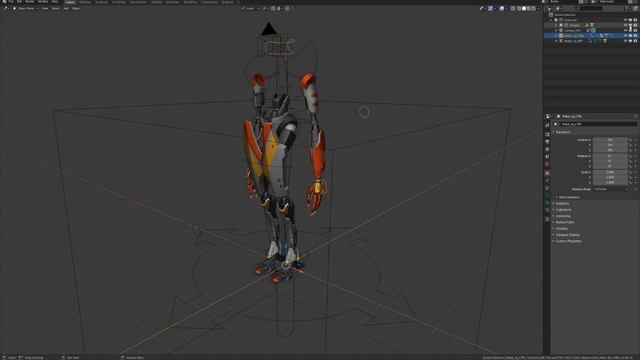Image resolution: width=640 pixels, height=360 pixels.
Task: Open the shading options dropdown arrow
Action: point(538,8)
